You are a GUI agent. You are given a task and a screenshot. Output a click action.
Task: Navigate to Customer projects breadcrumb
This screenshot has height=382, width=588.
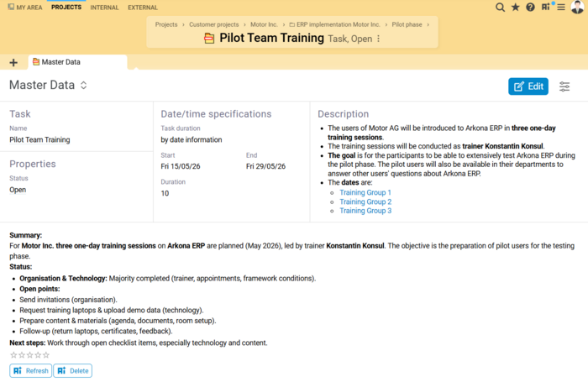tap(213, 24)
